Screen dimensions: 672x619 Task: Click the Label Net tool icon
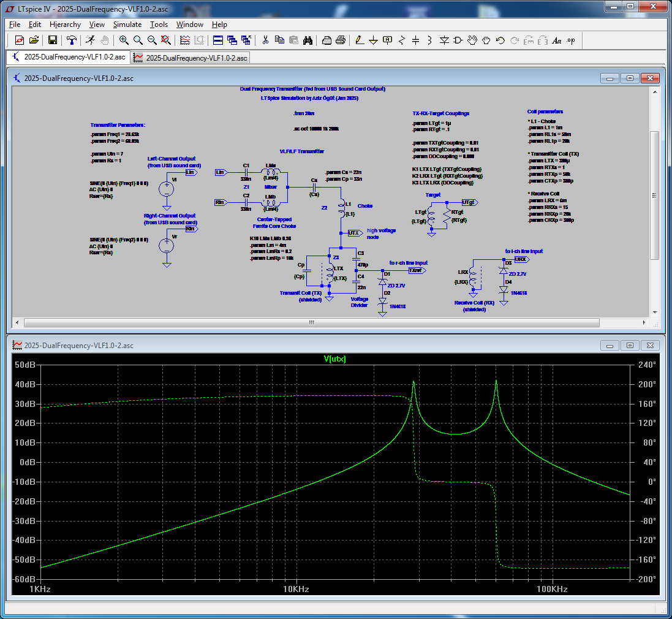coord(387,40)
